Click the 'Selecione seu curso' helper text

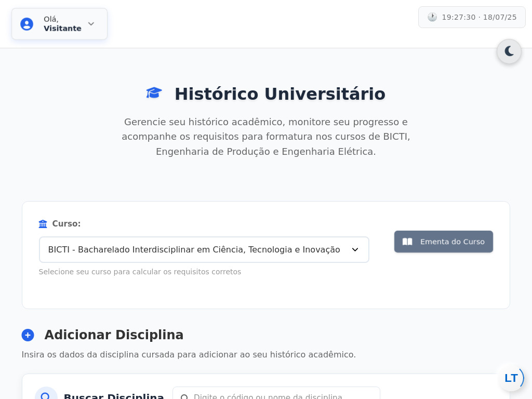pyautogui.click(x=140, y=272)
